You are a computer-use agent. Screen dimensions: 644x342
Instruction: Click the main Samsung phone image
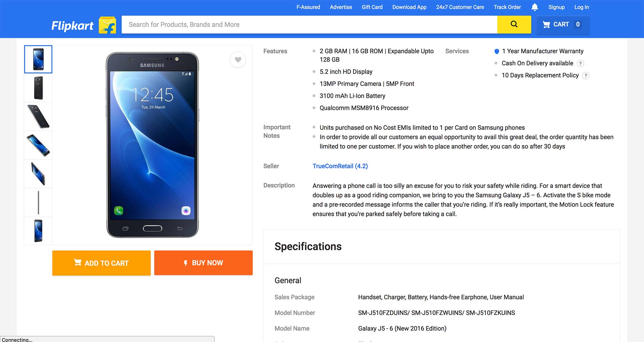[152, 145]
